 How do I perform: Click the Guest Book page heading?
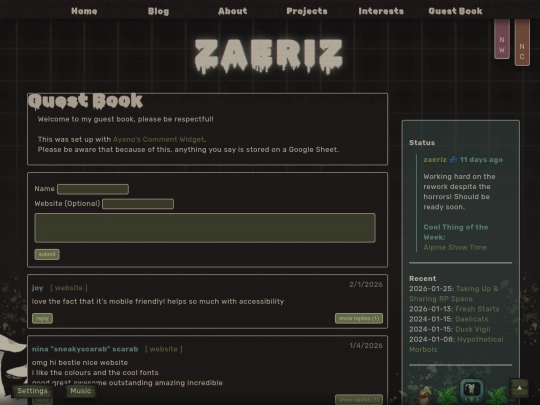pos(85,101)
